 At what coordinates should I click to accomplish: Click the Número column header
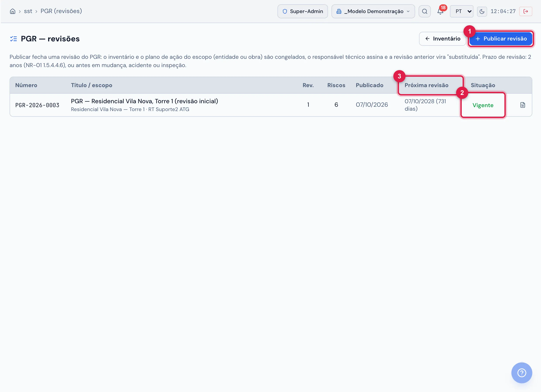click(26, 85)
